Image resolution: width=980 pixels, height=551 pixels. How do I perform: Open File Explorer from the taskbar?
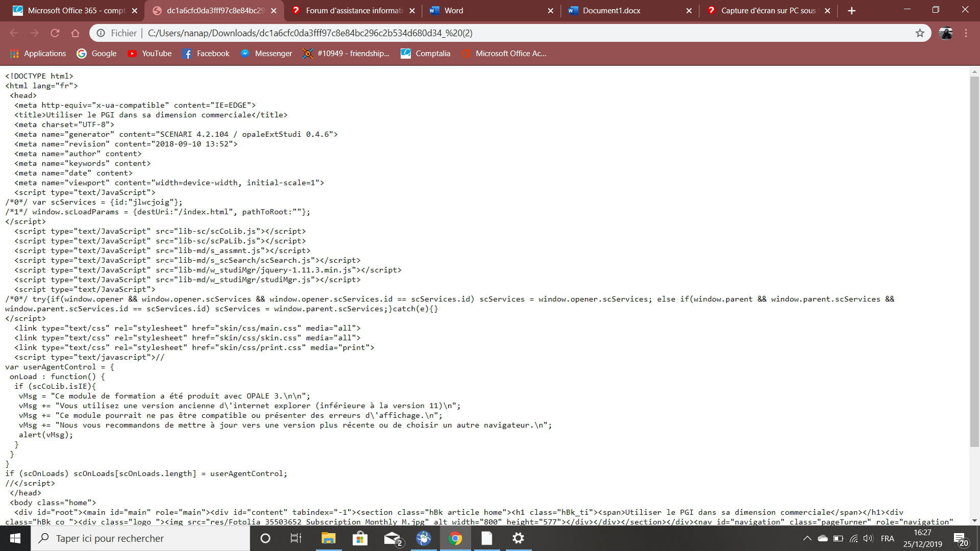pos(328,538)
